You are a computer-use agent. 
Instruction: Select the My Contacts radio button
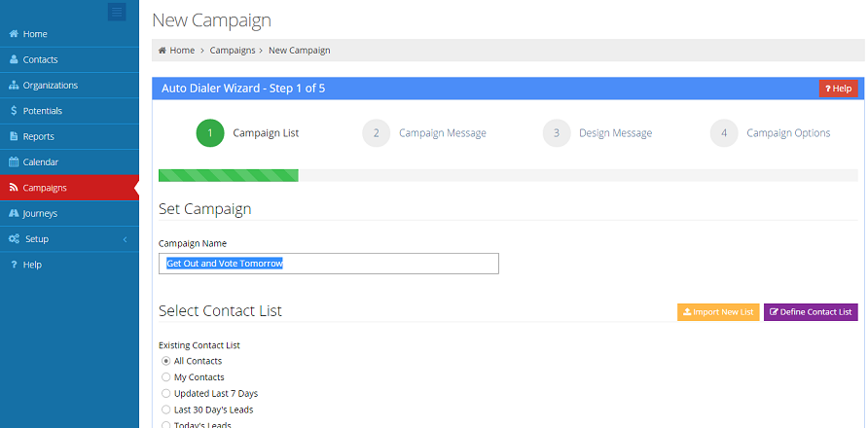pyautogui.click(x=165, y=377)
